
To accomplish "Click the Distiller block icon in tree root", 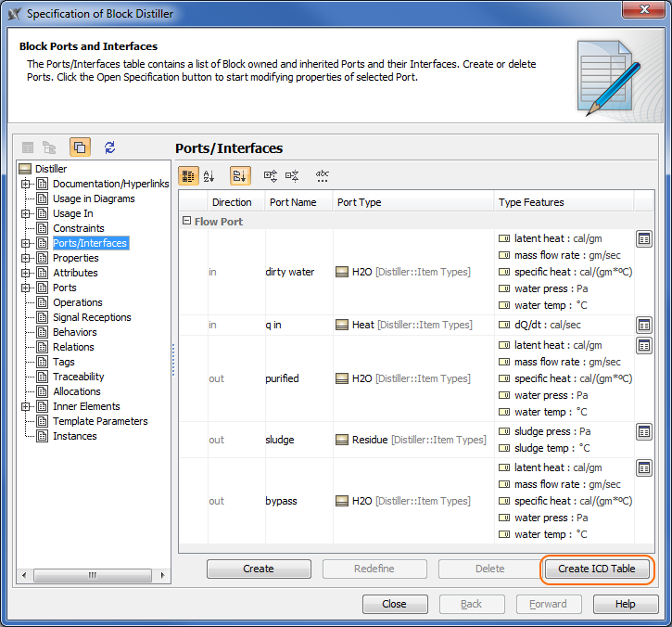I will click(25, 169).
